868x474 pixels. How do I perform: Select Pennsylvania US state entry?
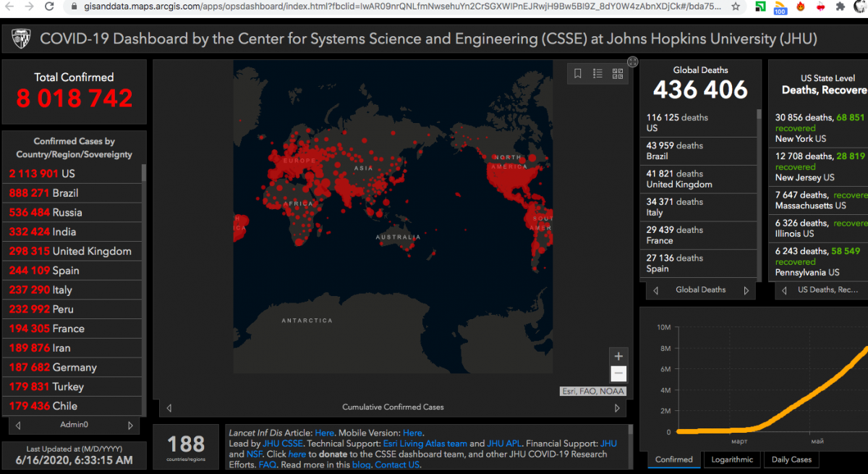click(x=820, y=261)
